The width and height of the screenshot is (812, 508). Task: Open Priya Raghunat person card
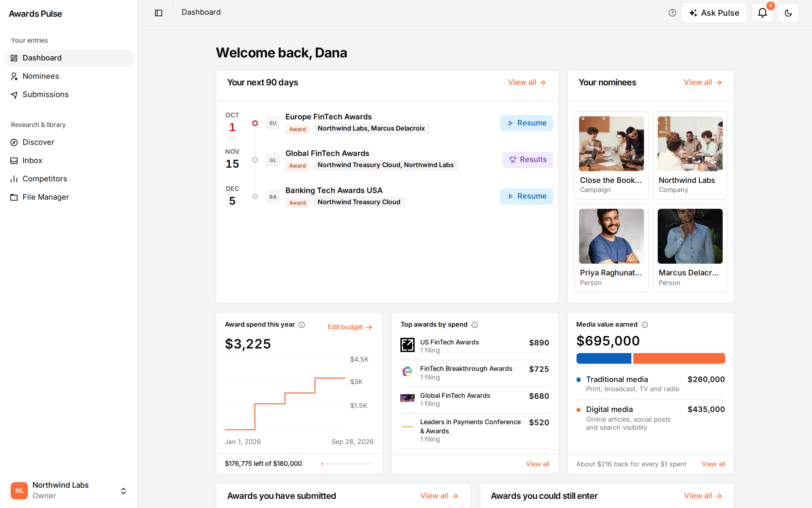click(x=611, y=248)
